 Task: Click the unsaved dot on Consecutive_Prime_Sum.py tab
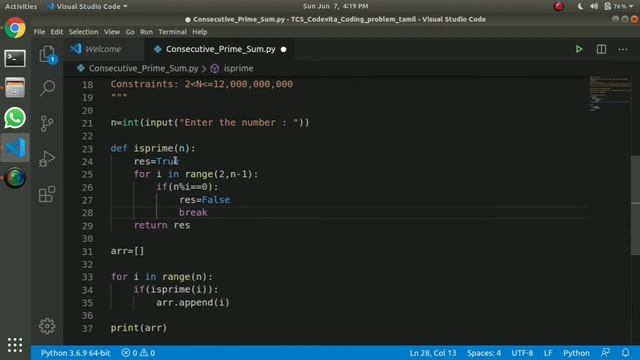tap(283, 49)
